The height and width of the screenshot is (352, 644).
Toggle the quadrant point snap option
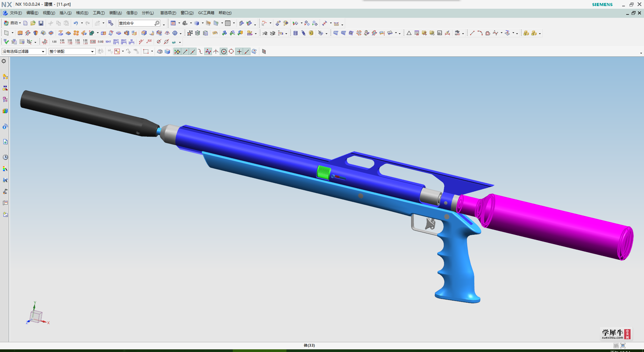click(x=231, y=51)
